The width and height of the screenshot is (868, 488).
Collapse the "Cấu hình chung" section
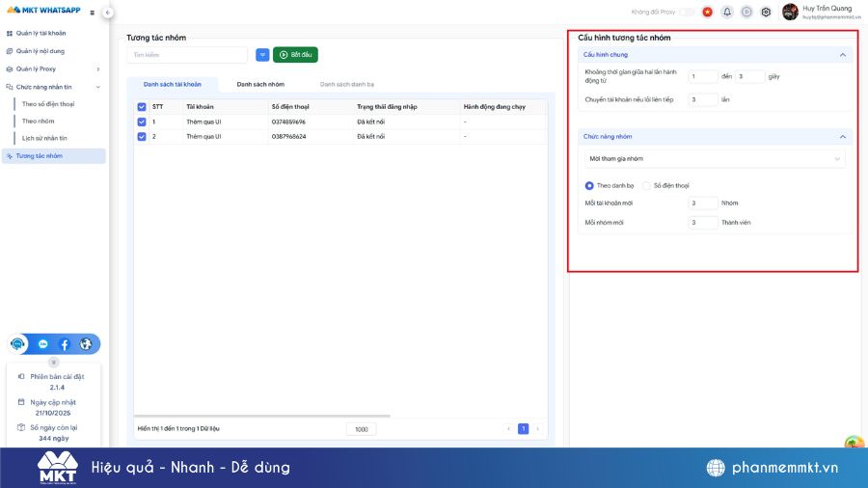843,55
